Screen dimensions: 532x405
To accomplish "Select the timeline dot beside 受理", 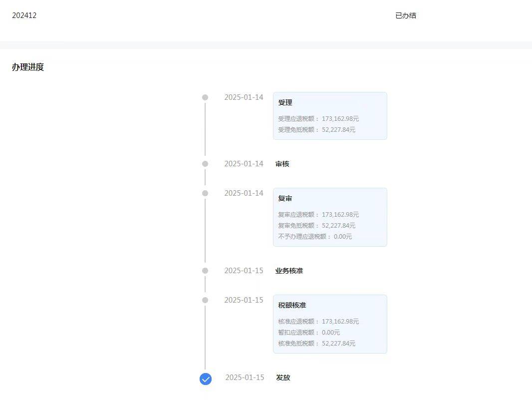I will pyautogui.click(x=205, y=97).
